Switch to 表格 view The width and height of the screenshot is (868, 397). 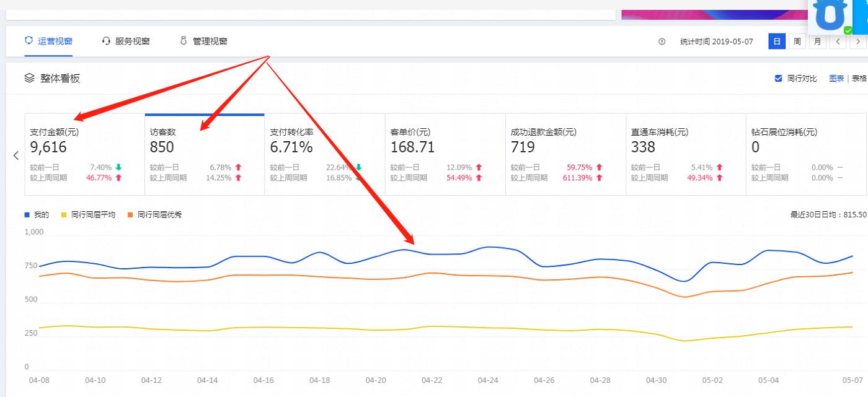(859, 79)
